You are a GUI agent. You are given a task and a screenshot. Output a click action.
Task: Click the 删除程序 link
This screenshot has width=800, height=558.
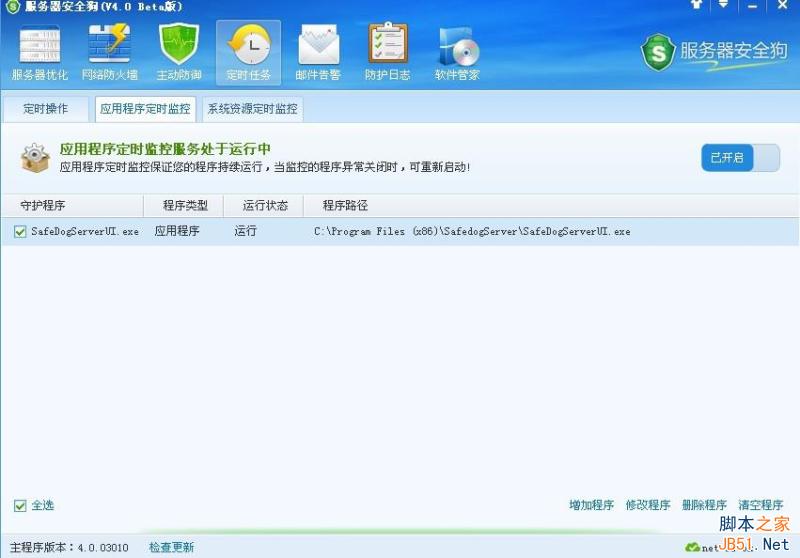coord(704,505)
